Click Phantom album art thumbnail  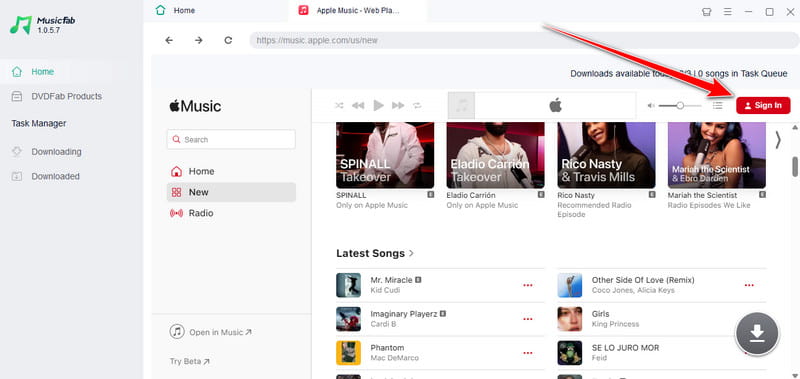(348, 353)
